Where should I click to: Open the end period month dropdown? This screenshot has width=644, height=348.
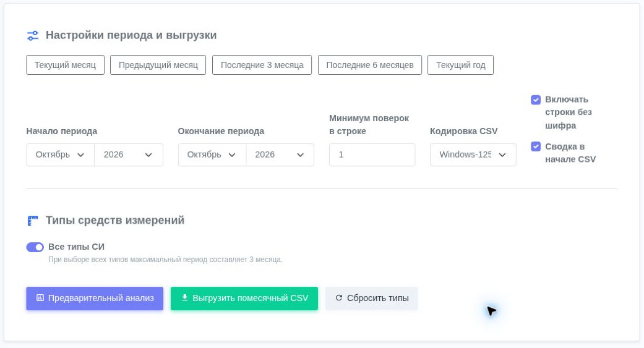[212, 155]
